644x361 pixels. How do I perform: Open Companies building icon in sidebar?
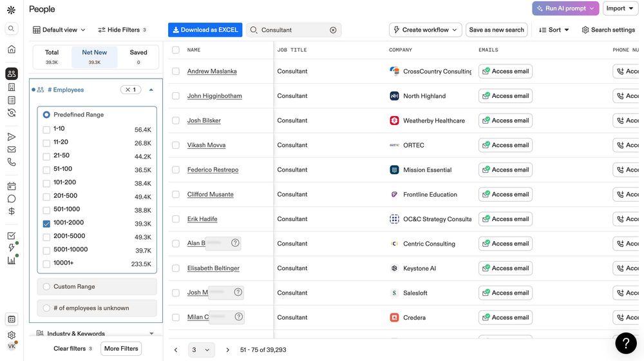pyautogui.click(x=12, y=87)
